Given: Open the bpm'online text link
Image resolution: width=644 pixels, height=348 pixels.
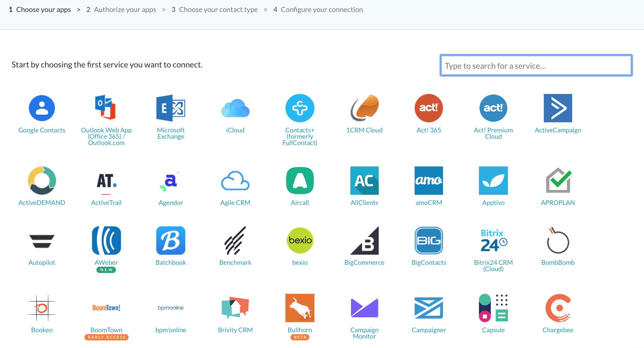Looking at the screenshot, I should pos(171,330).
